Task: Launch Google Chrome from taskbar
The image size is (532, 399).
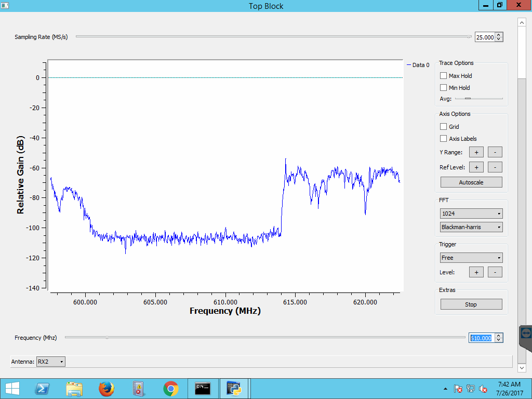Action: point(170,388)
